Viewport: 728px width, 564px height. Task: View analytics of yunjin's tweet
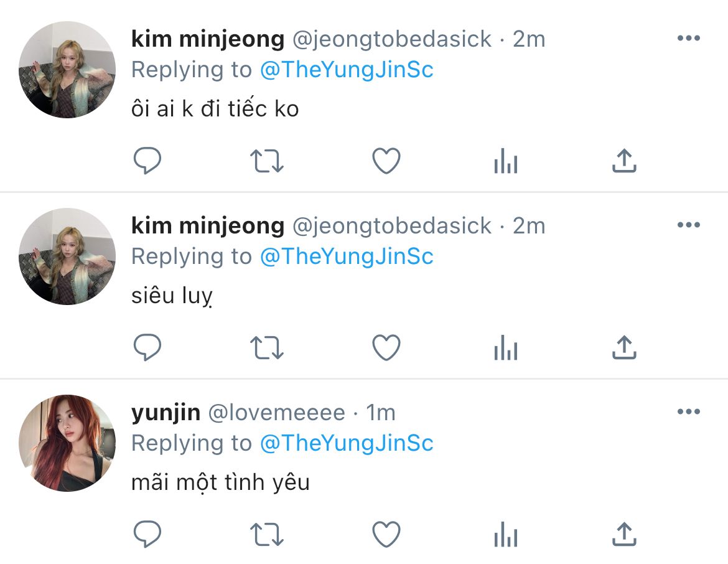coord(506,534)
